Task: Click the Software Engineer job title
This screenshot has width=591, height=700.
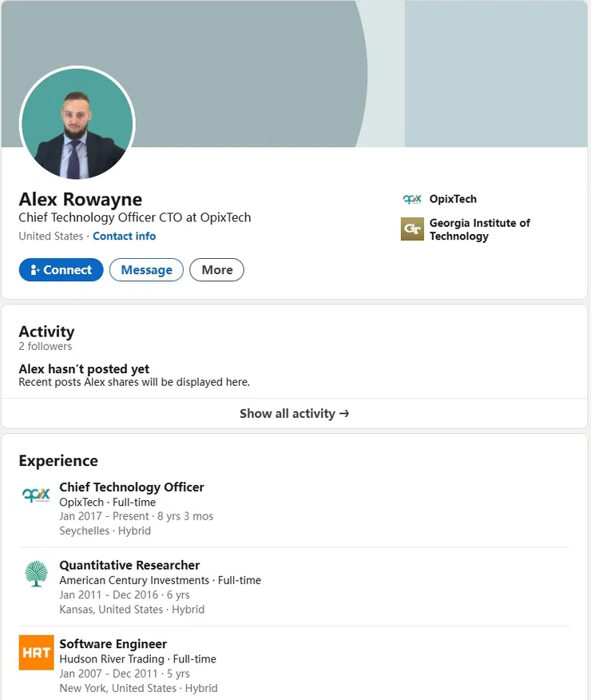Action: pos(113,644)
